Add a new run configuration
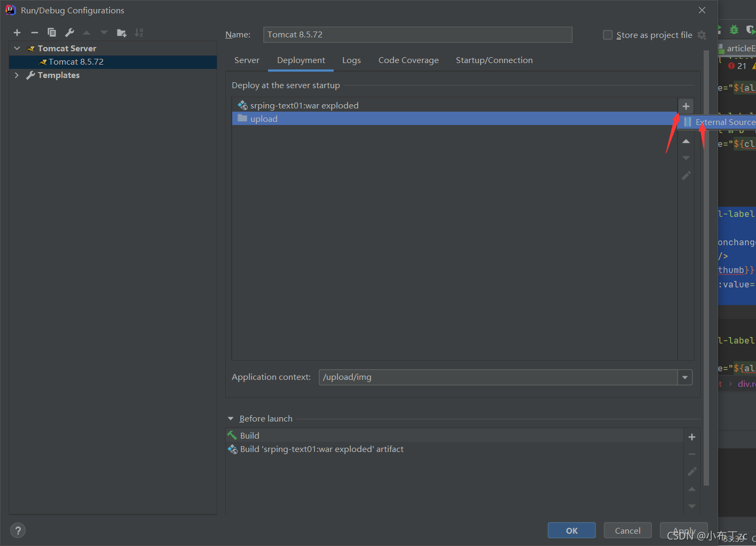 (17, 33)
